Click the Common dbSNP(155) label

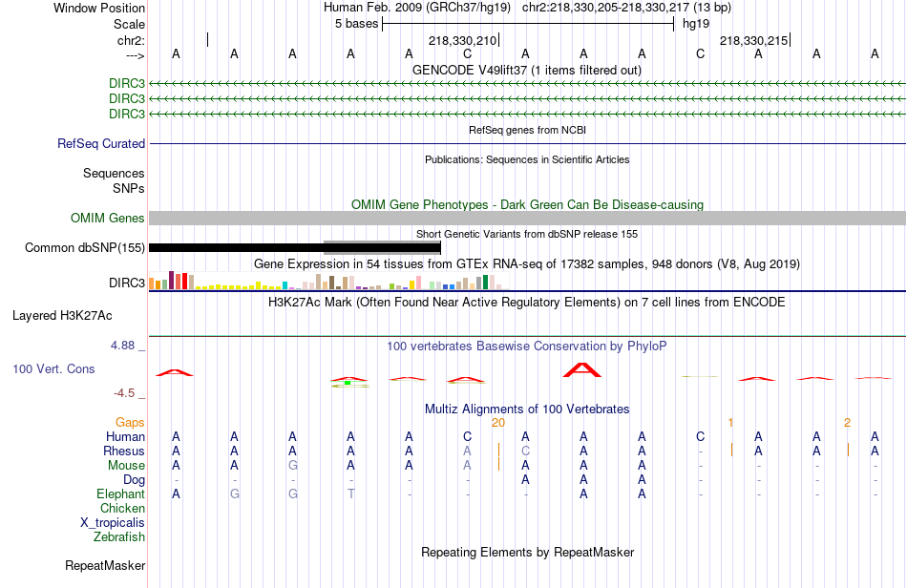84,247
